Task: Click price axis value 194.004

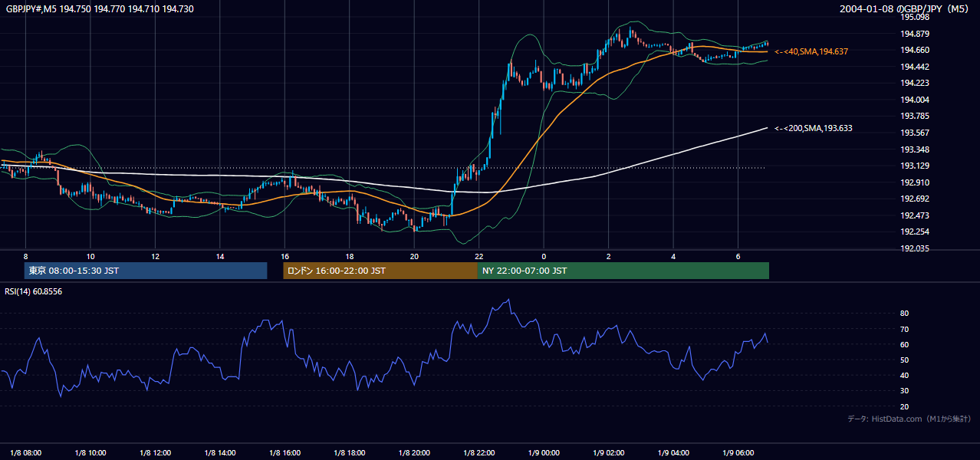Action: coord(915,100)
